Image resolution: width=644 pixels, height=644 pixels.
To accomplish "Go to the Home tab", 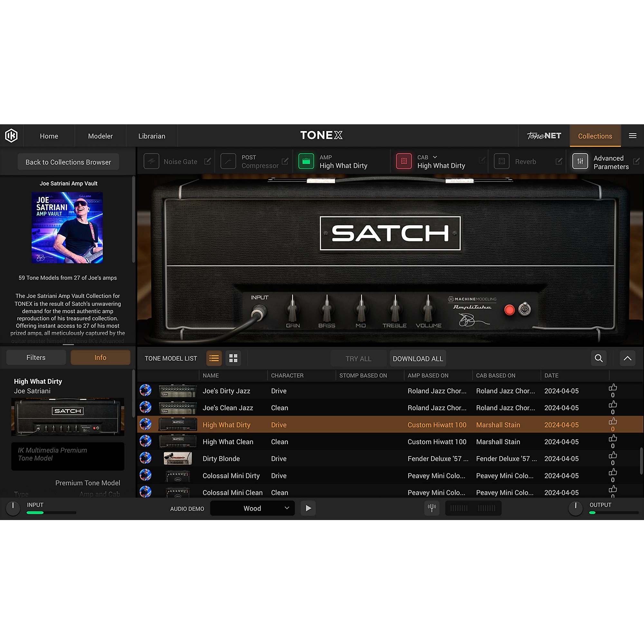I will (x=49, y=136).
